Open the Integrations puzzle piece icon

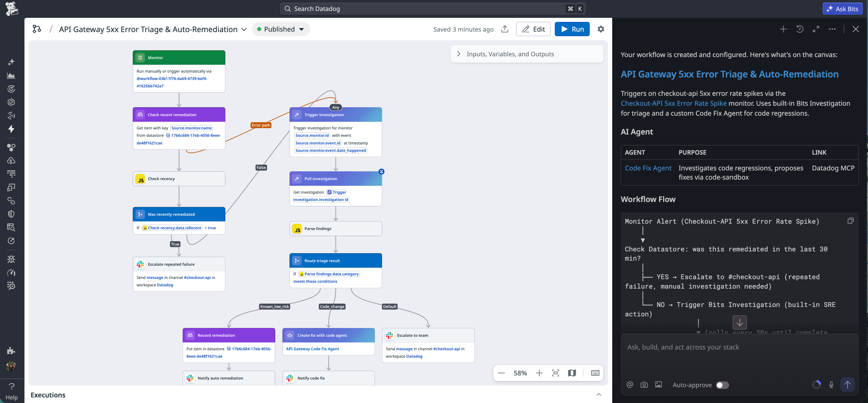coord(11,351)
